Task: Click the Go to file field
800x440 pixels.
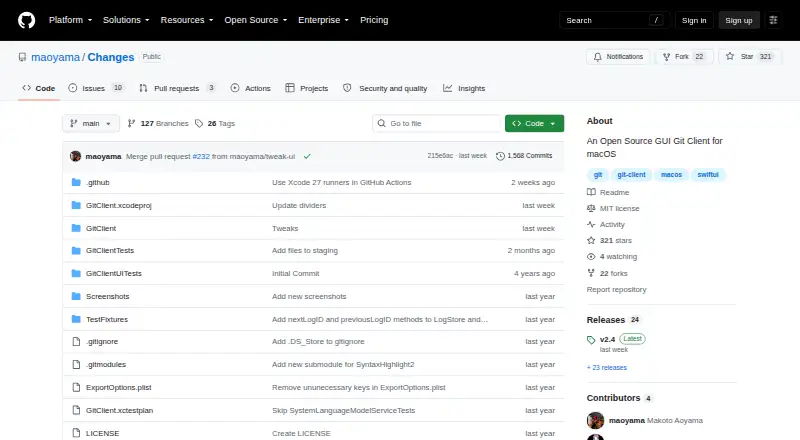Action: click(437, 124)
